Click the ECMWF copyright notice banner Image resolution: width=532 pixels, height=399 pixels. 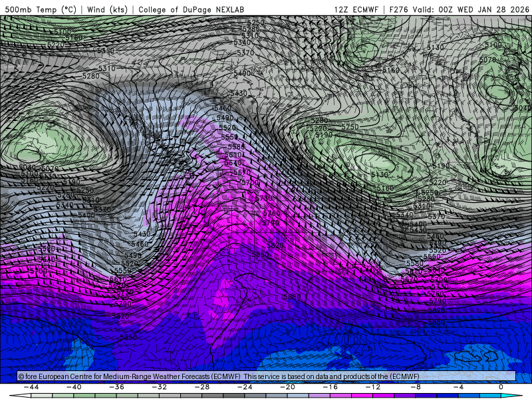(267, 376)
